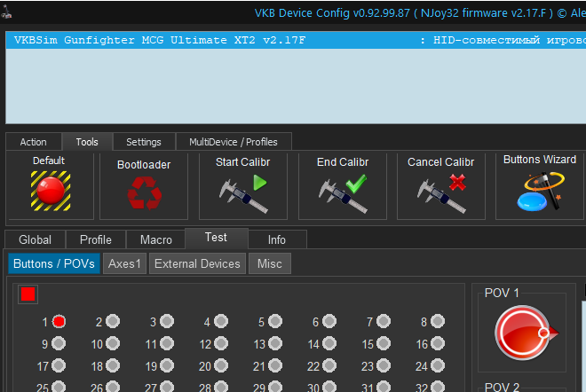586x392 pixels.
Task: Click the button 14 indicator
Action: [x=329, y=343]
